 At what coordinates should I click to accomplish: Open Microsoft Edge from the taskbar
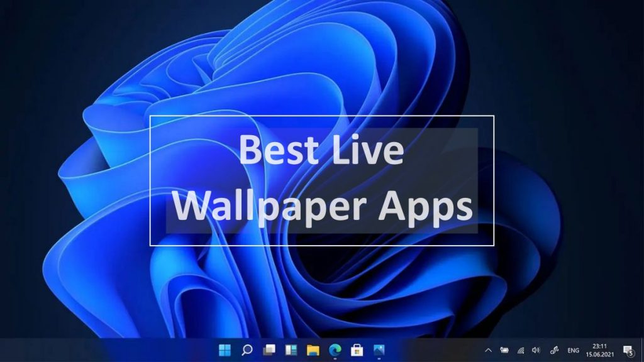point(335,350)
